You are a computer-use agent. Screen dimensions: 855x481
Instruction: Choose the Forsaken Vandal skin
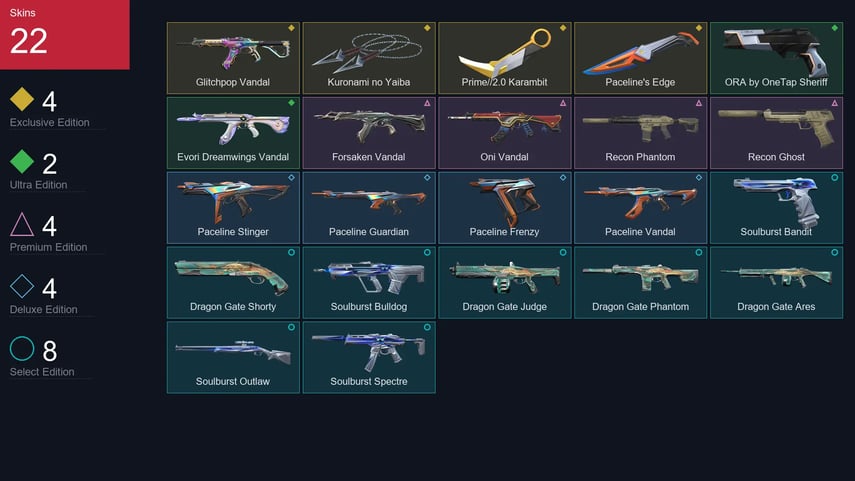(369, 133)
